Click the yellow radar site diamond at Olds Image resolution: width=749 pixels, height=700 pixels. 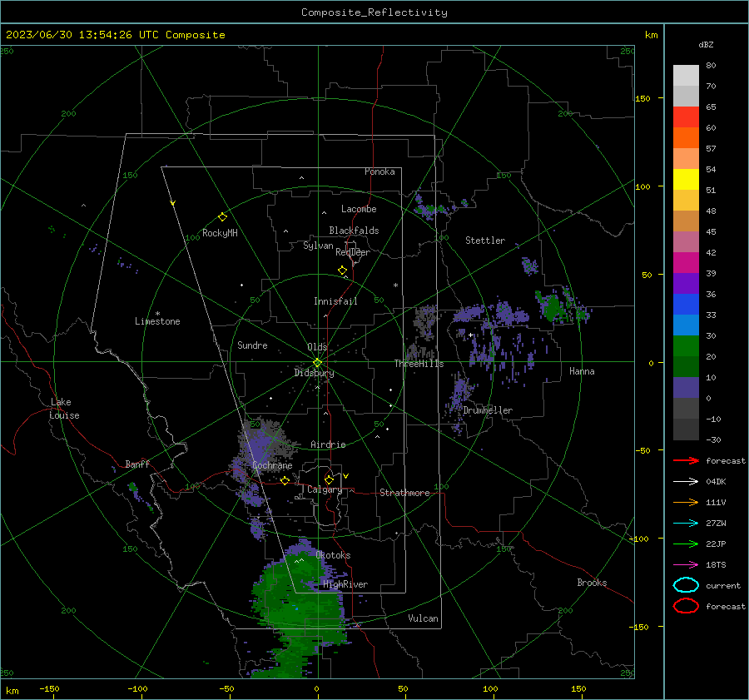pyautogui.click(x=317, y=363)
